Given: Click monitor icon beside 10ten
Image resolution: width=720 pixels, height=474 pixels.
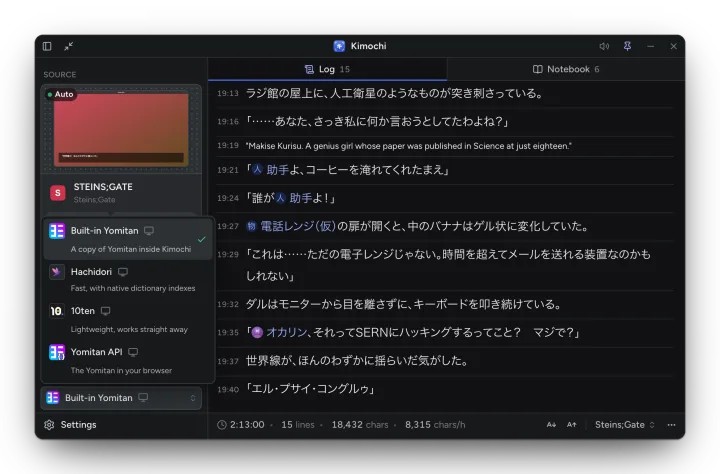Looking at the screenshot, I should [x=106, y=311].
